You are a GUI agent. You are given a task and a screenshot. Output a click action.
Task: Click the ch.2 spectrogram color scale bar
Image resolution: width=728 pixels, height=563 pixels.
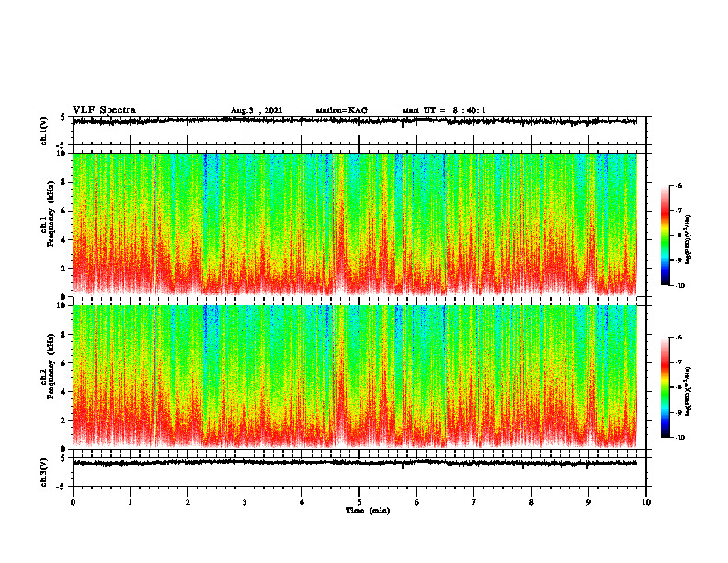665,387
